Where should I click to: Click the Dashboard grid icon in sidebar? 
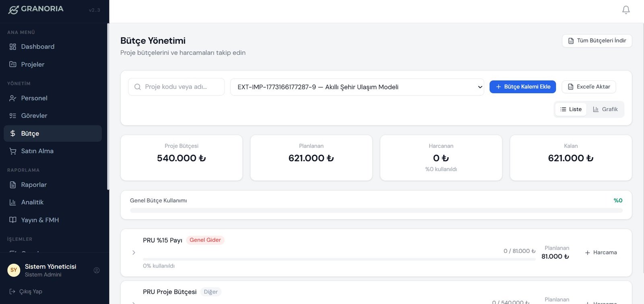coord(13,47)
